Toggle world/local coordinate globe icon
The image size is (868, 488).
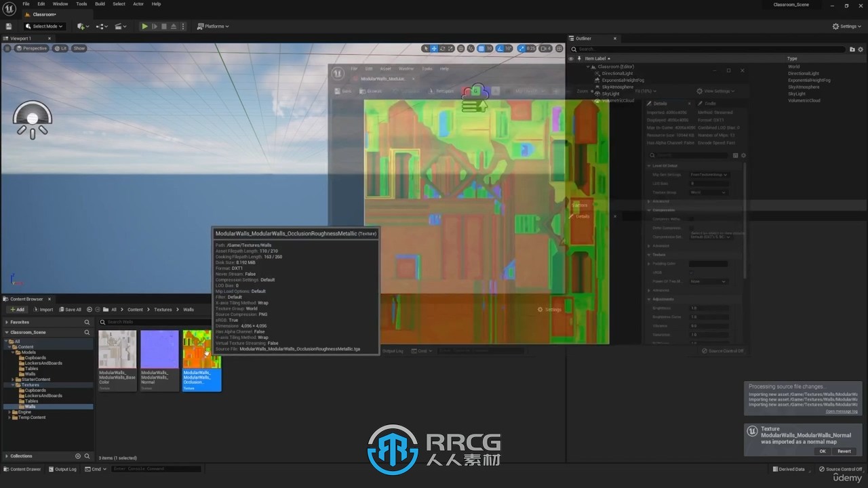tap(461, 48)
